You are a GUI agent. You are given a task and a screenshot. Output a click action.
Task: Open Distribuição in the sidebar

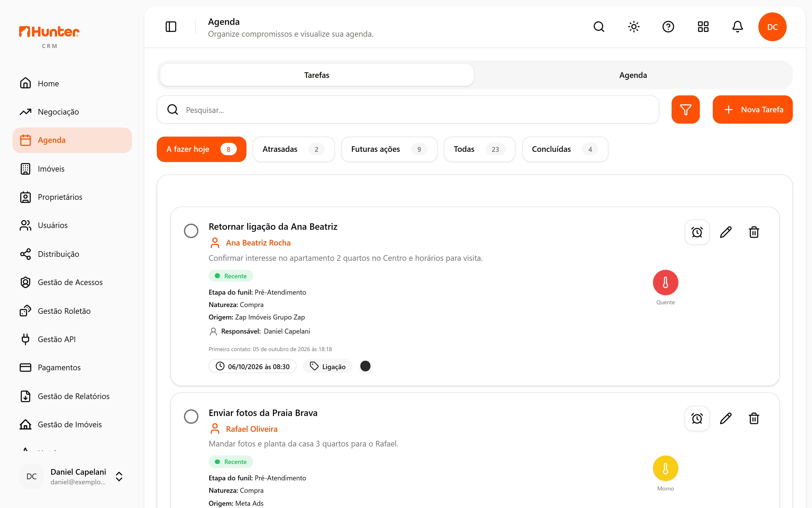coord(72,254)
